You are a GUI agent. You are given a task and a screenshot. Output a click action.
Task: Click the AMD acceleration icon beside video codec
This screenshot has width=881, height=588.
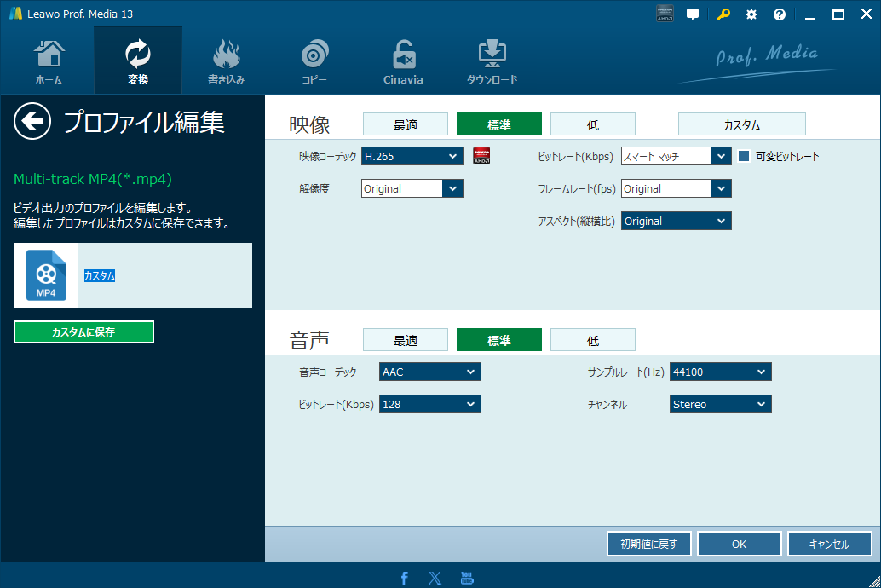(x=481, y=156)
